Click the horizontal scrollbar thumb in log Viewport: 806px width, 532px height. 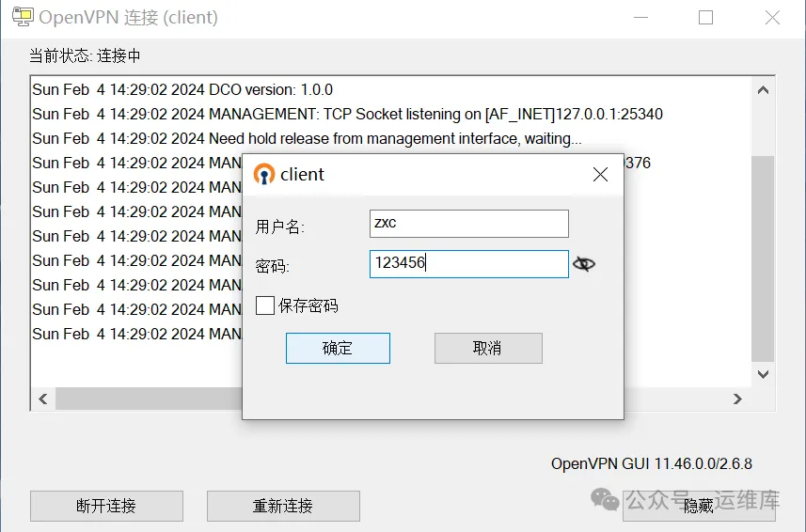click(x=150, y=399)
